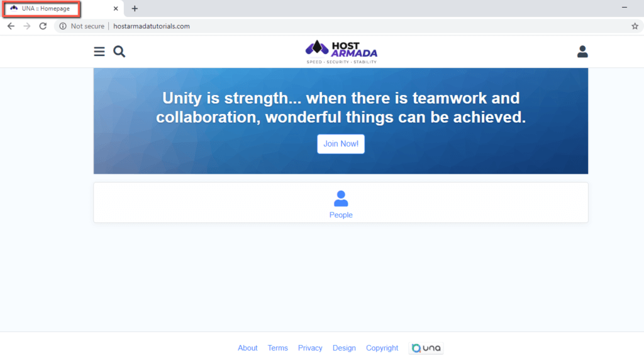Click the Not secure label
Image resolution: width=644 pixels, height=364 pixels.
pos(87,26)
